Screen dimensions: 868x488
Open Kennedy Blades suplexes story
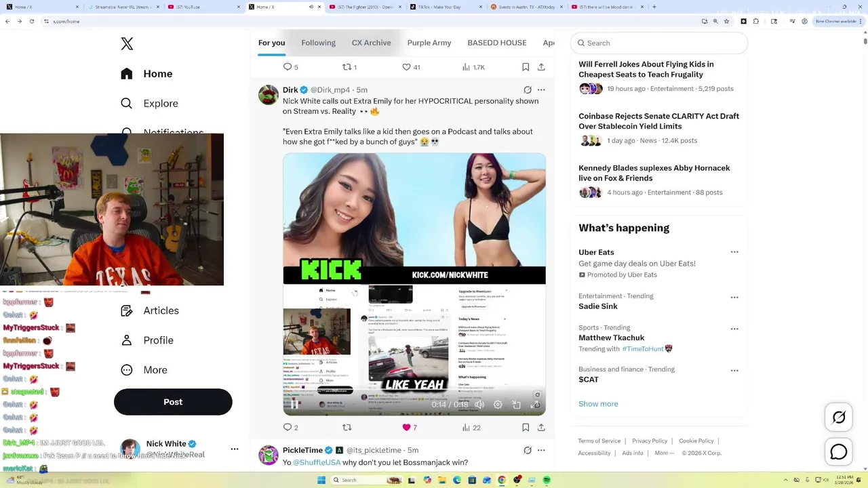coord(659,181)
